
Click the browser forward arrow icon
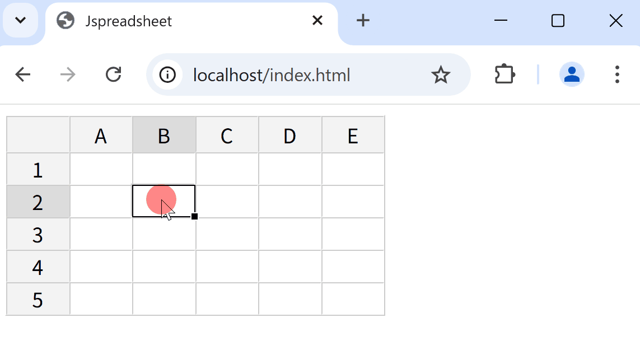coord(67,74)
